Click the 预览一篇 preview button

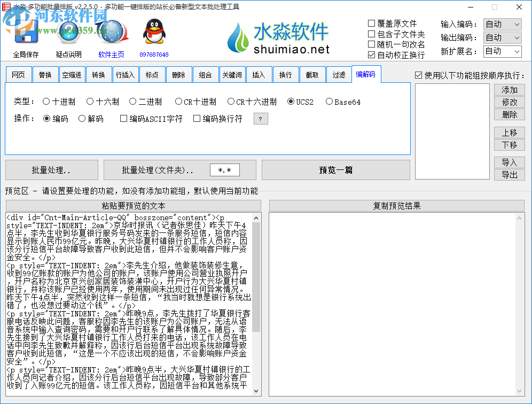click(335, 169)
